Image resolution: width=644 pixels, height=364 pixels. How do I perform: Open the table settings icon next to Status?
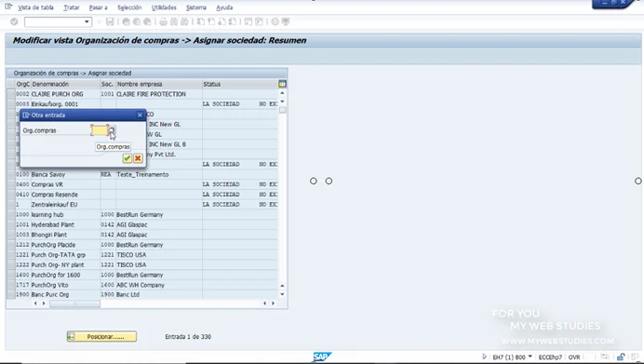coord(282,84)
